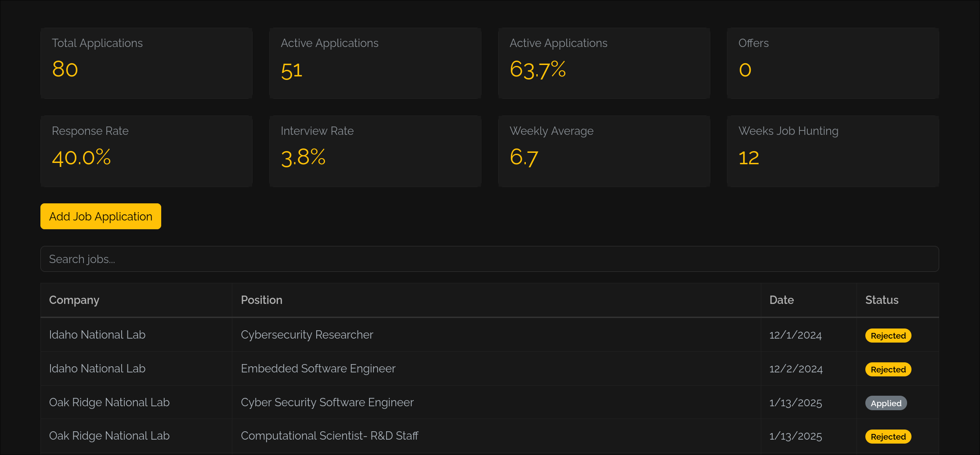
Task: Click the Add Job Application button
Action: click(101, 216)
